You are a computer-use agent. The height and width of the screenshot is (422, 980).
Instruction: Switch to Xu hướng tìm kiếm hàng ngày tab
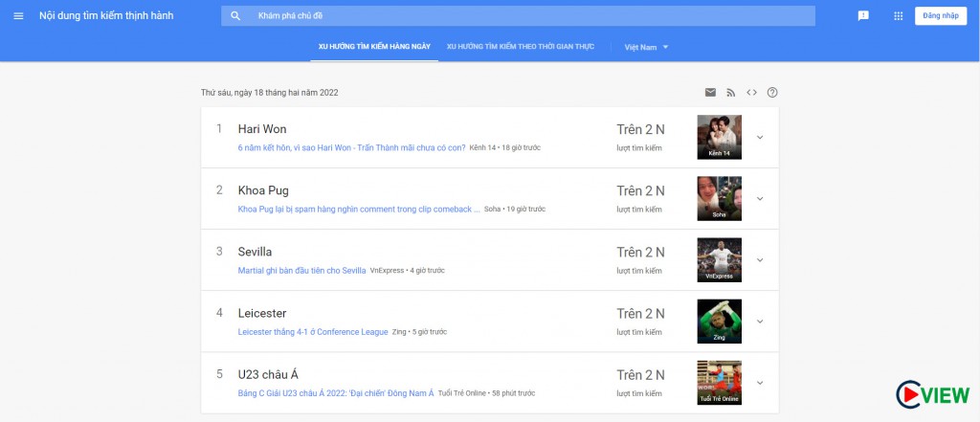click(x=374, y=47)
